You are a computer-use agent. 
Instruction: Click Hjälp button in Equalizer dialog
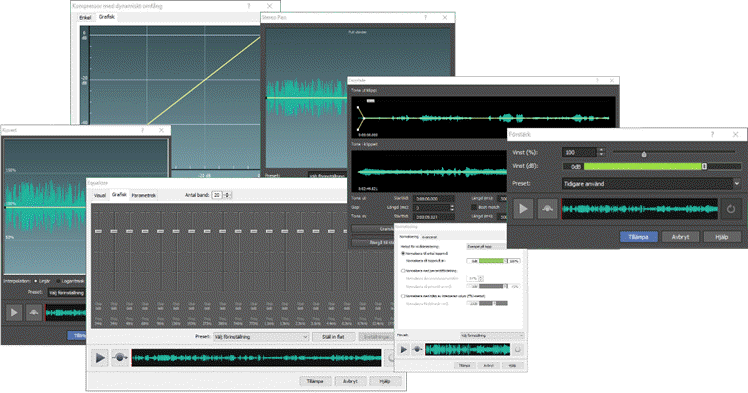(384, 381)
